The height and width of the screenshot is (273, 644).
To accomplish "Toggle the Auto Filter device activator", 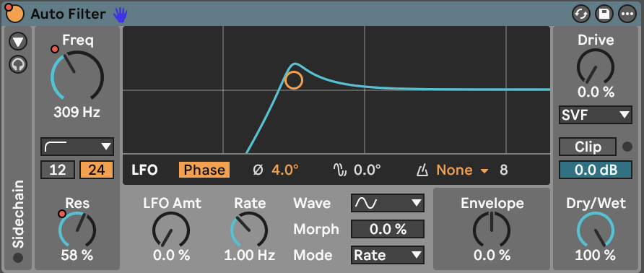I will tap(14, 14).
